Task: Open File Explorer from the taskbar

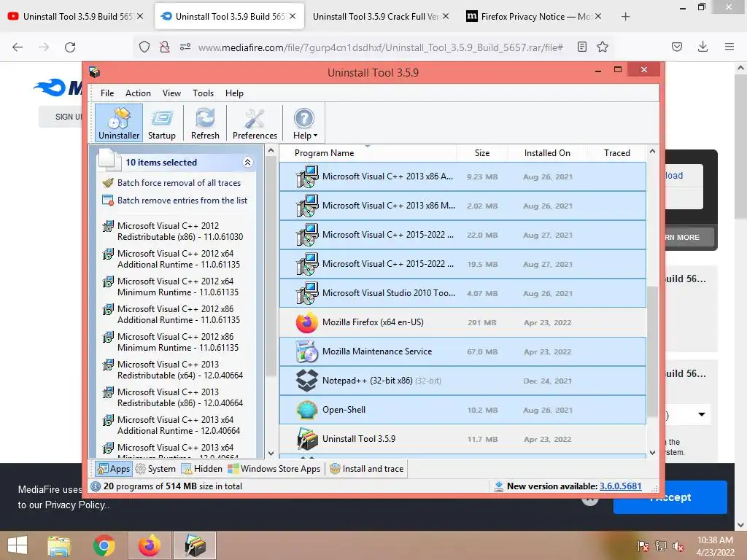Action: (x=59, y=545)
